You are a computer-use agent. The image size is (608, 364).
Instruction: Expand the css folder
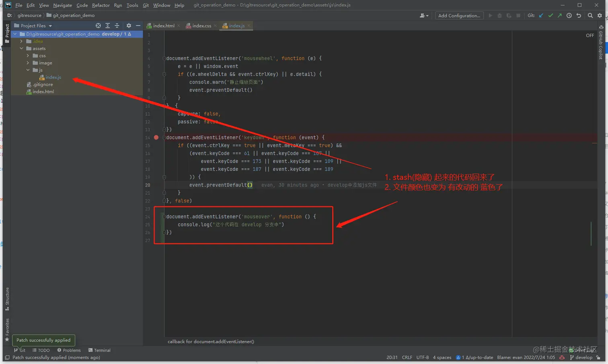click(x=28, y=56)
